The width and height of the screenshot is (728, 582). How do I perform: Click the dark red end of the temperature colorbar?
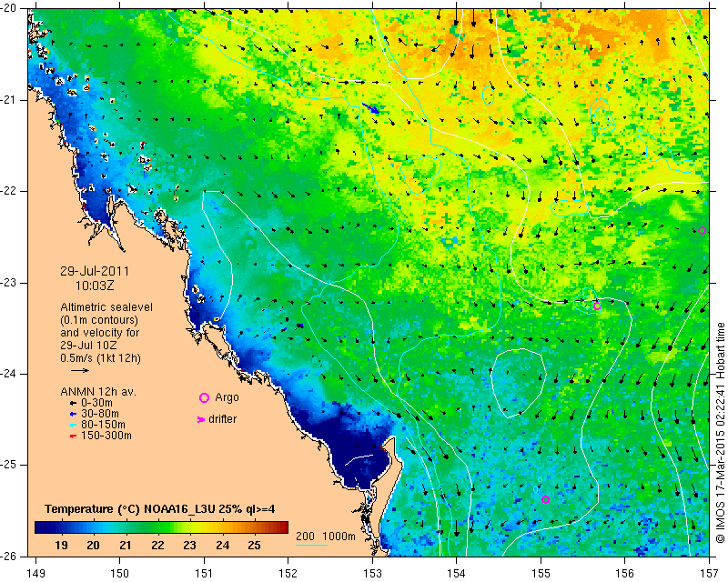click(x=284, y=527)
